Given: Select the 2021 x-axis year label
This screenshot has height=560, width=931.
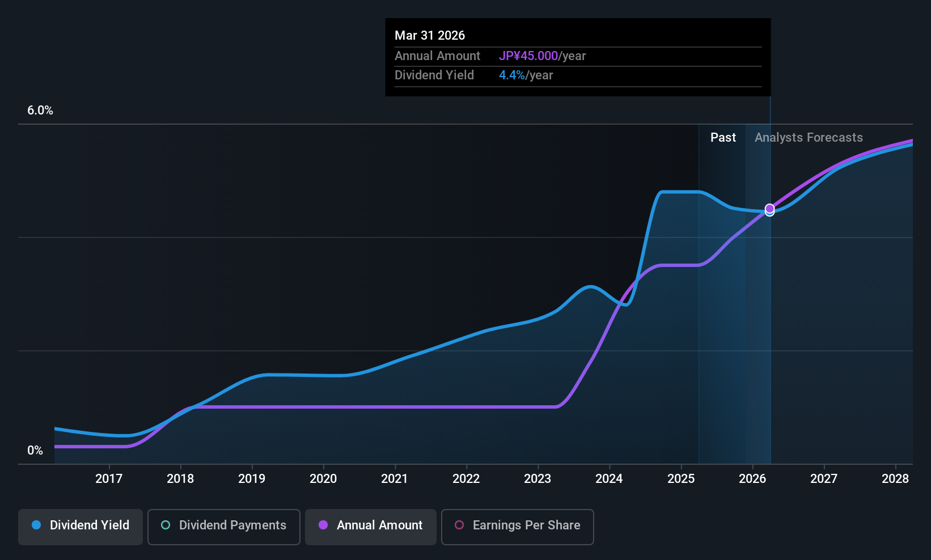Looking at the screenshot, I should coord(395,479).
